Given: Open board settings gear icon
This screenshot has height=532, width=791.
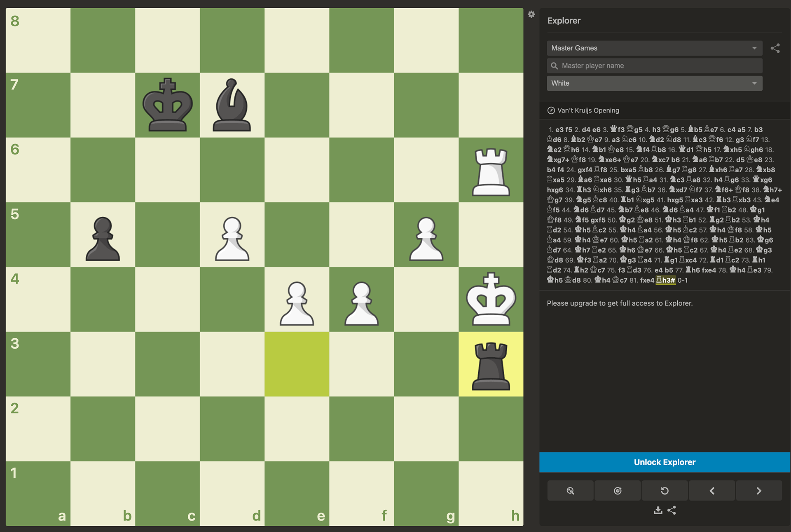Looking at the screenshot, I should pos(531,14).
